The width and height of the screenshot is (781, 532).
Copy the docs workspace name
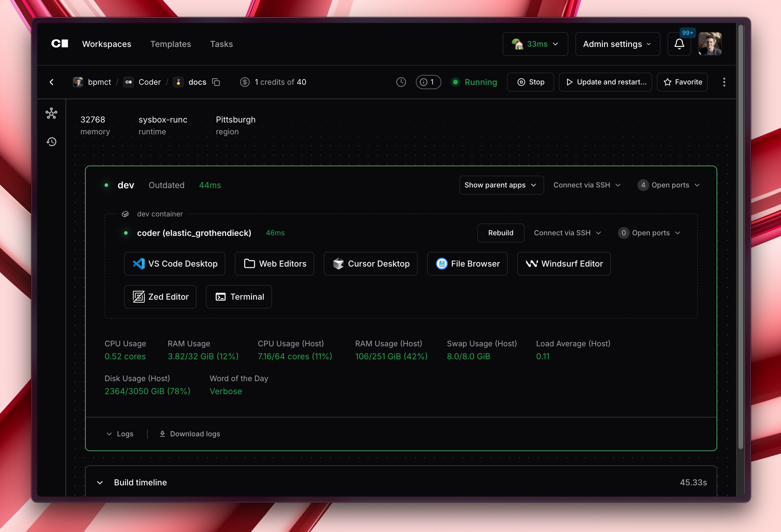216,82
